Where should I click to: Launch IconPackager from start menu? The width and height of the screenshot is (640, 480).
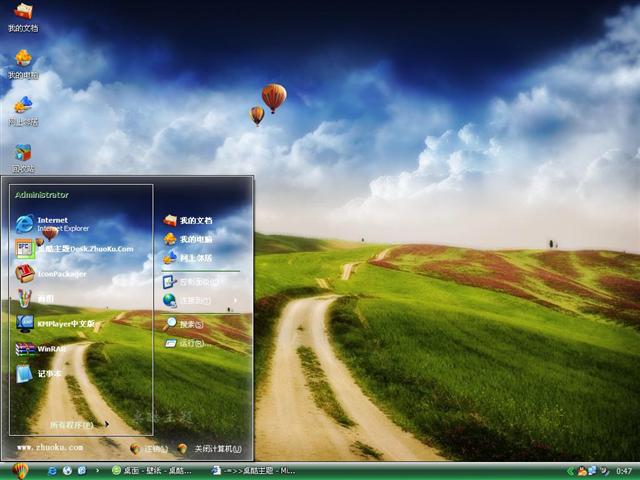point(51,274)
